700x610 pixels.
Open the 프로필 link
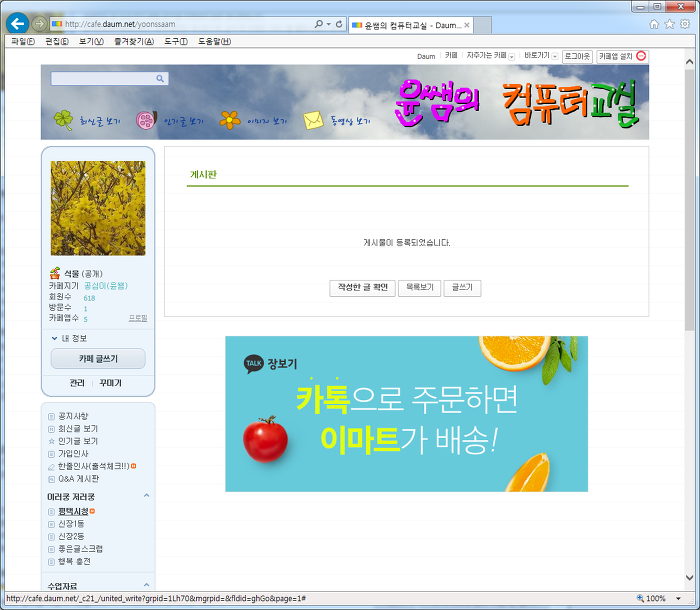tap(138, 318)
